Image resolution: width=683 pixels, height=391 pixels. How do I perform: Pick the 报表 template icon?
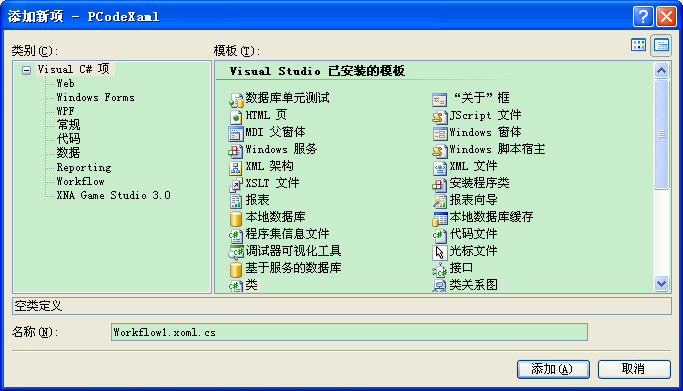pyautogui.click(x=236, y=202)
